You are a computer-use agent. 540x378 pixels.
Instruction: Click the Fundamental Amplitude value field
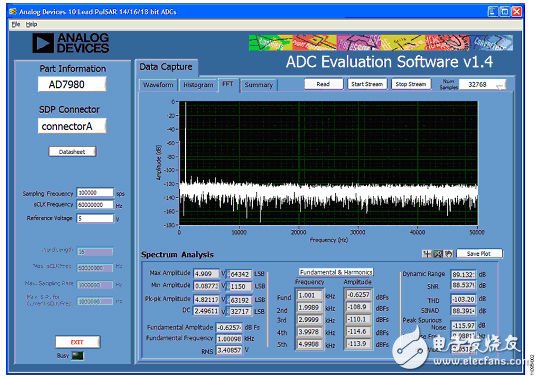pos(229,327)
